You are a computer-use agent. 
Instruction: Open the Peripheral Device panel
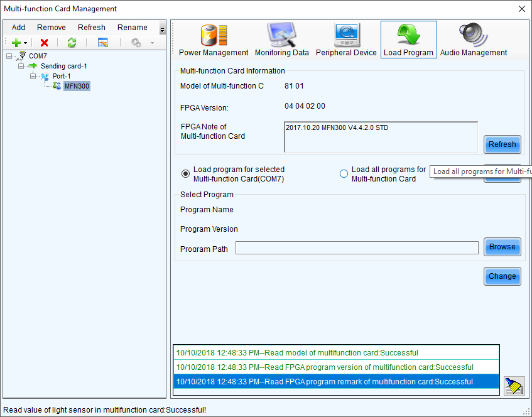click(346, 39)
